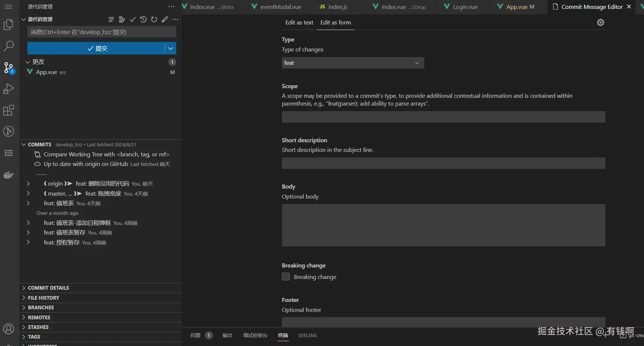This screenshot has width=644, height=346.
Task: Click the branch graph icon in source control toolbar
Action: point(122,19)
